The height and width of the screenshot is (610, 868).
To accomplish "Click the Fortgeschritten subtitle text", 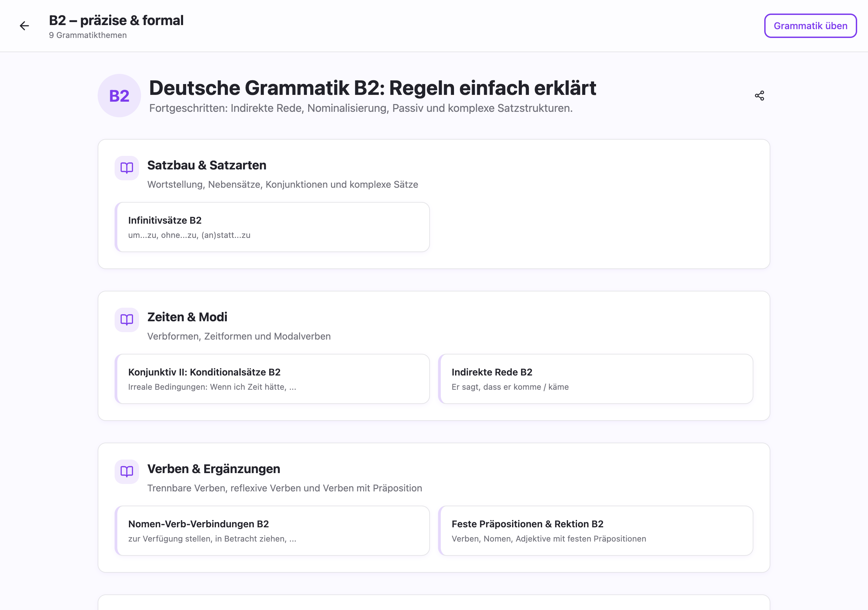I will click(361, 108).
